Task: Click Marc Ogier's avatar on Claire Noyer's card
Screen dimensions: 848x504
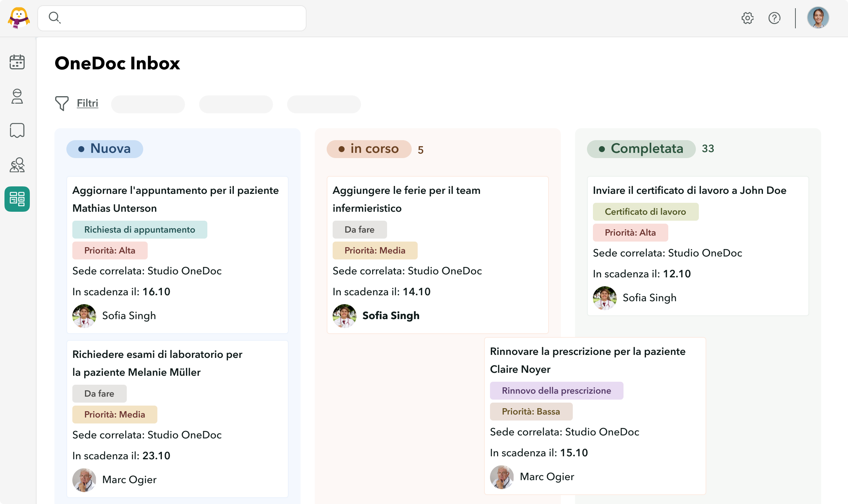Action: 501,477
